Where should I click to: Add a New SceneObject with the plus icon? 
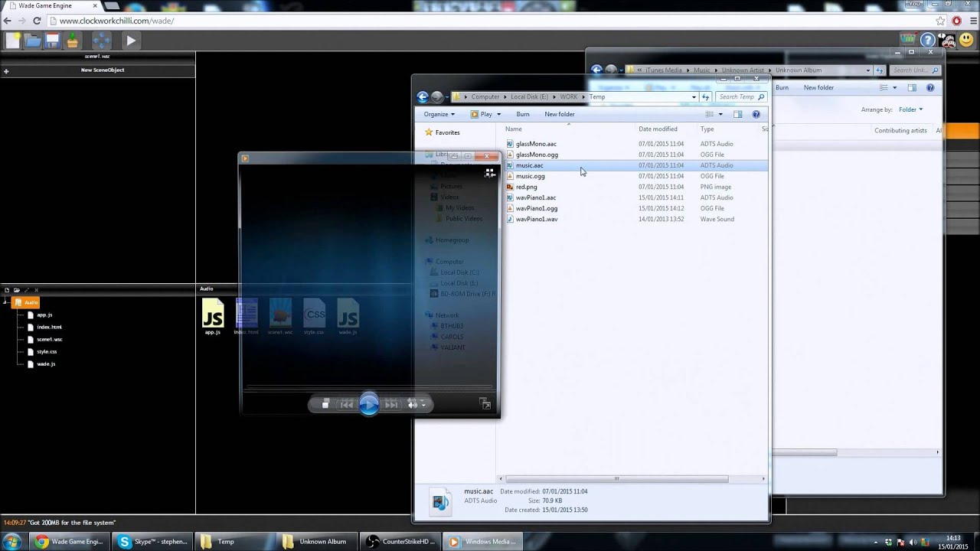click(x=6, y=71)
